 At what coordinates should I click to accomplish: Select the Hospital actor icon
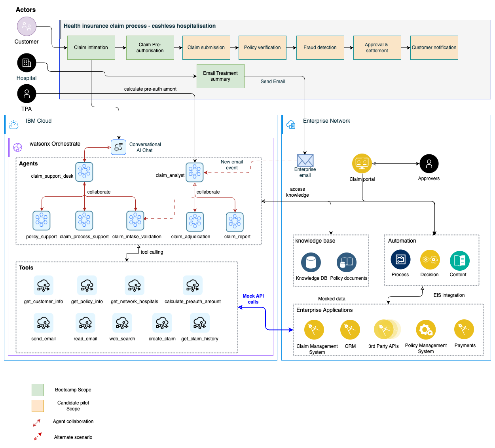point(27,63)
